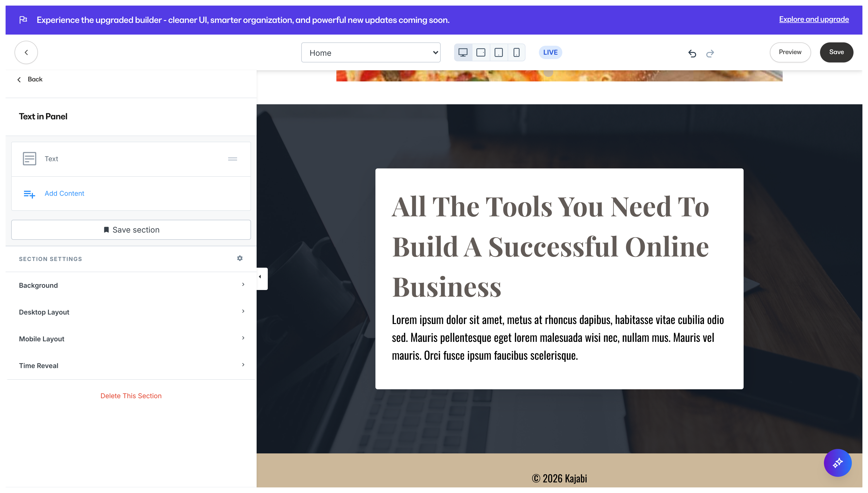Click the section settings gear icon
This screenshot has width=868, height=493.
click(240, 258)
